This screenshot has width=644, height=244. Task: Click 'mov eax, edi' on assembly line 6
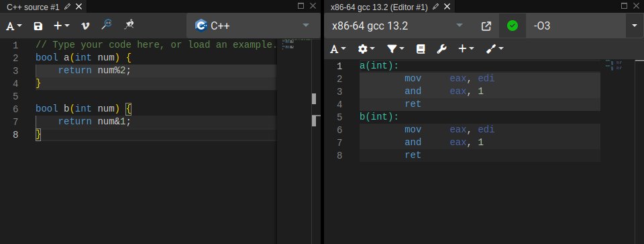click(449, 130)
